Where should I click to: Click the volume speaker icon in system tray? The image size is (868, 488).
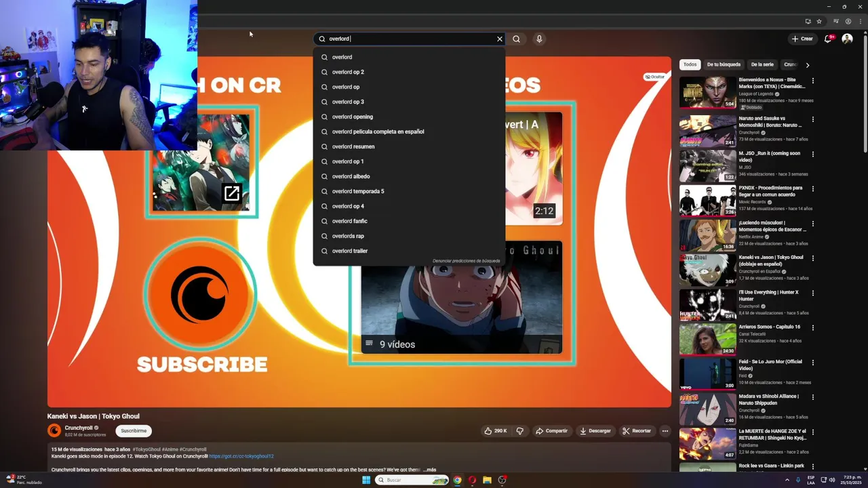tap(832, 480)
